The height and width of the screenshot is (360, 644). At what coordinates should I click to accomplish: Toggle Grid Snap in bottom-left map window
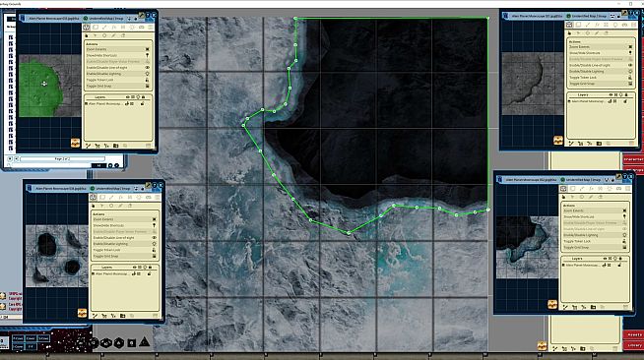124,257
